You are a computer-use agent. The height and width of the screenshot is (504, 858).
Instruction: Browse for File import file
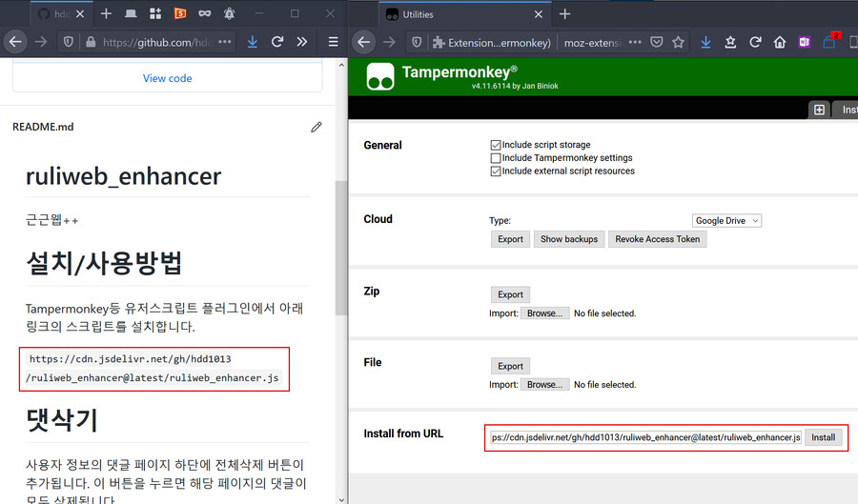coord(544,384)
